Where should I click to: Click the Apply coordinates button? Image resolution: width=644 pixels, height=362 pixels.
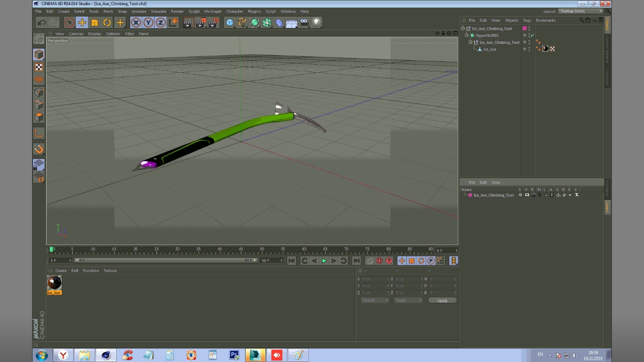click(x=442, y=300)
